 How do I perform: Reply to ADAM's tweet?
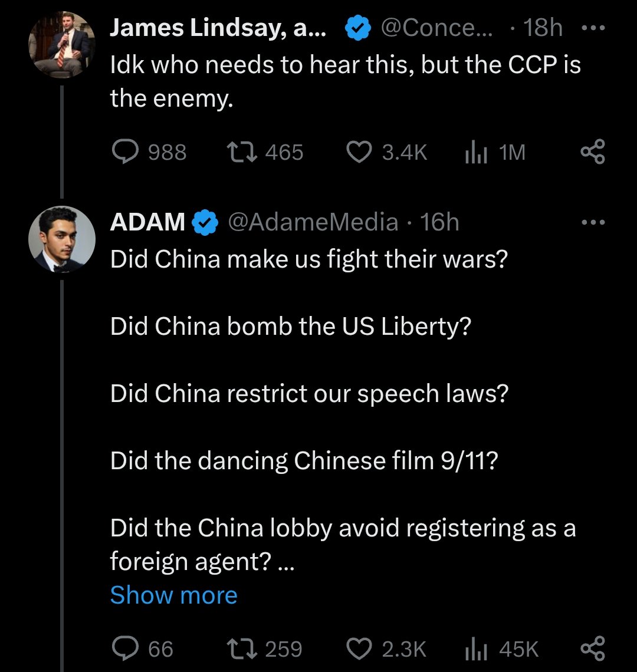pyautogui.click(x=125, y=648)
